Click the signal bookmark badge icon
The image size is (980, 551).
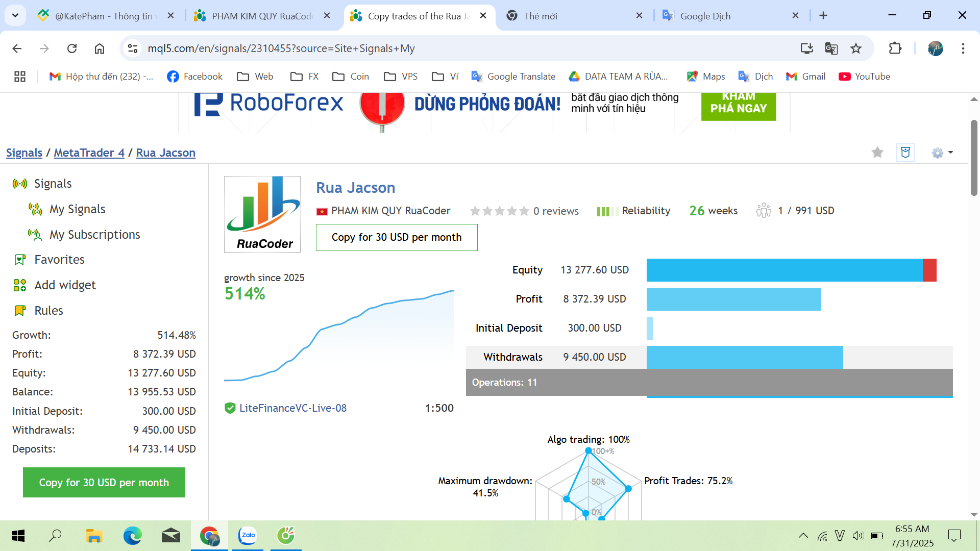(905, 153)
